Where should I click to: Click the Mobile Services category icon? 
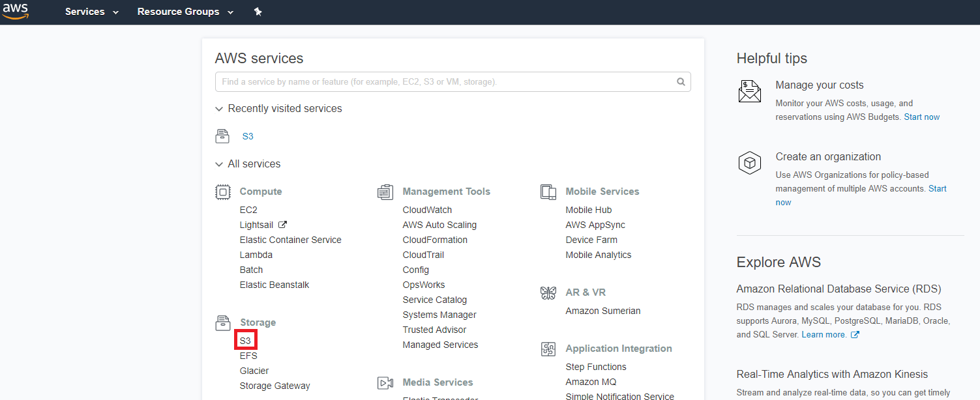click(548, 192)
